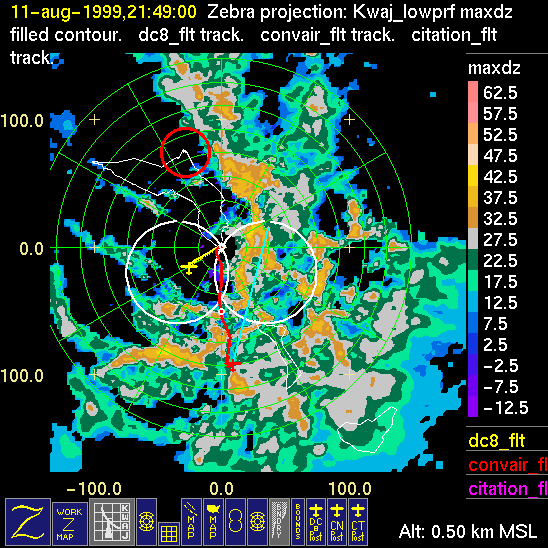Click the yellow DC8 aircraft marker on map
The image size is (548, 548).
pos(189,268)
